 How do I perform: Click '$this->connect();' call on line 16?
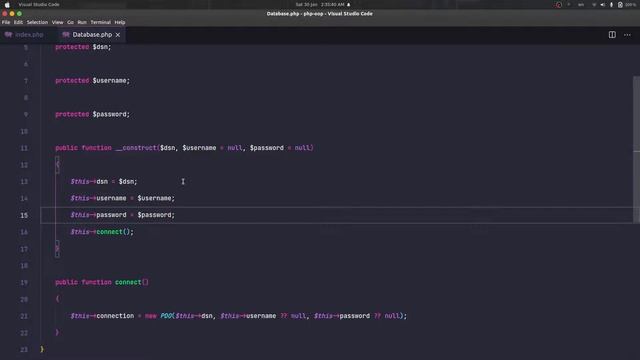click(x=102, y=232)
